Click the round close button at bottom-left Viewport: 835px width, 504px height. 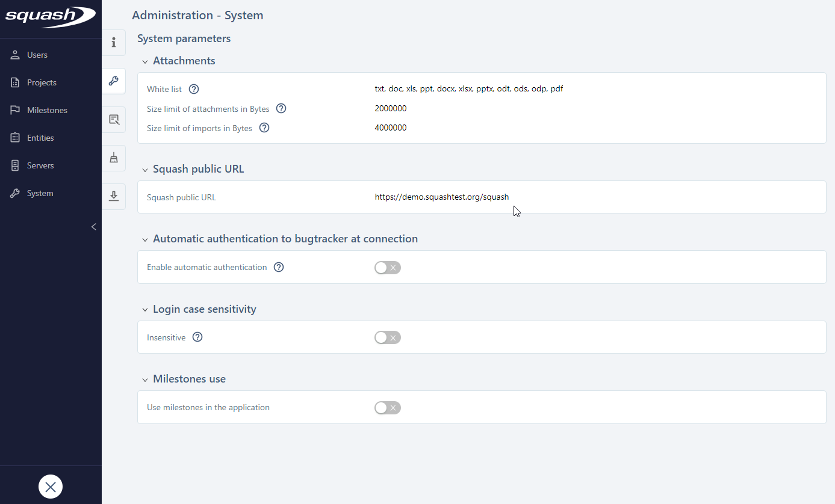51,487
